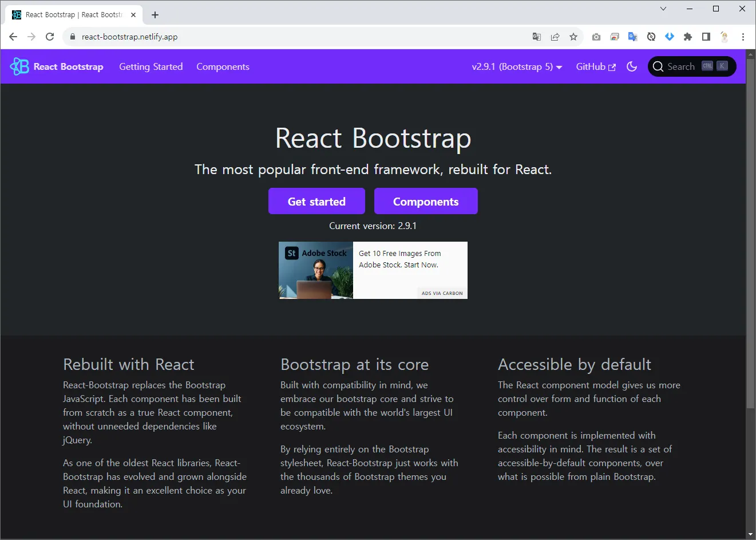
Task: Open a new browser tab
Action: (155, 15)
